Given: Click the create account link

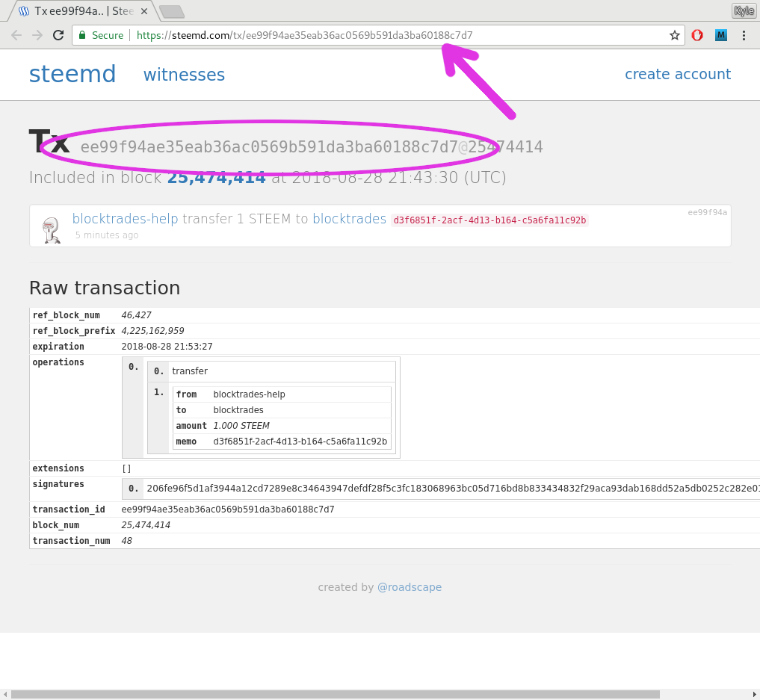Looking at the screenshot, I should point(678,74).
